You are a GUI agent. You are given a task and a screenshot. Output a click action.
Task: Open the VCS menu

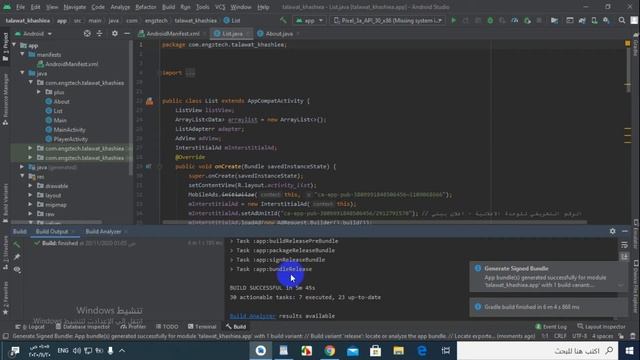pos(220,7)
